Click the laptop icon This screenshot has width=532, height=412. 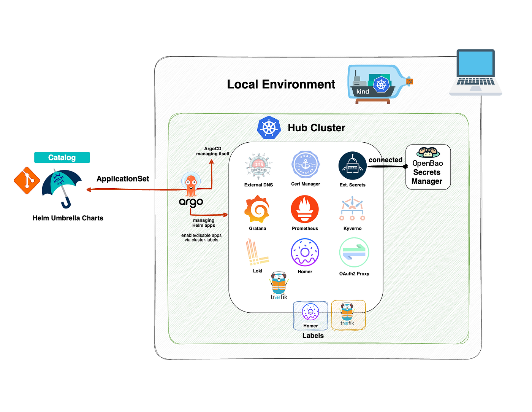point(476,72)
